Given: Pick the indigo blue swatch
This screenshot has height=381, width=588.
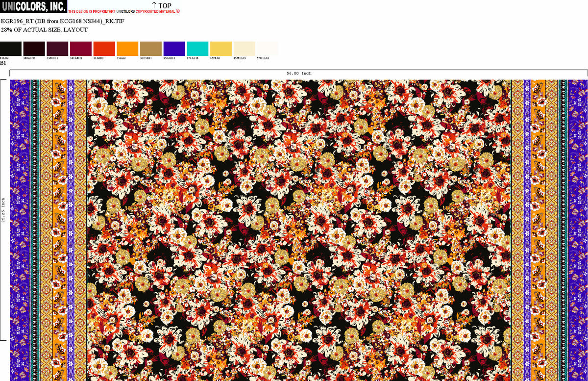Looking at the screenshot, I should point(174,49).
